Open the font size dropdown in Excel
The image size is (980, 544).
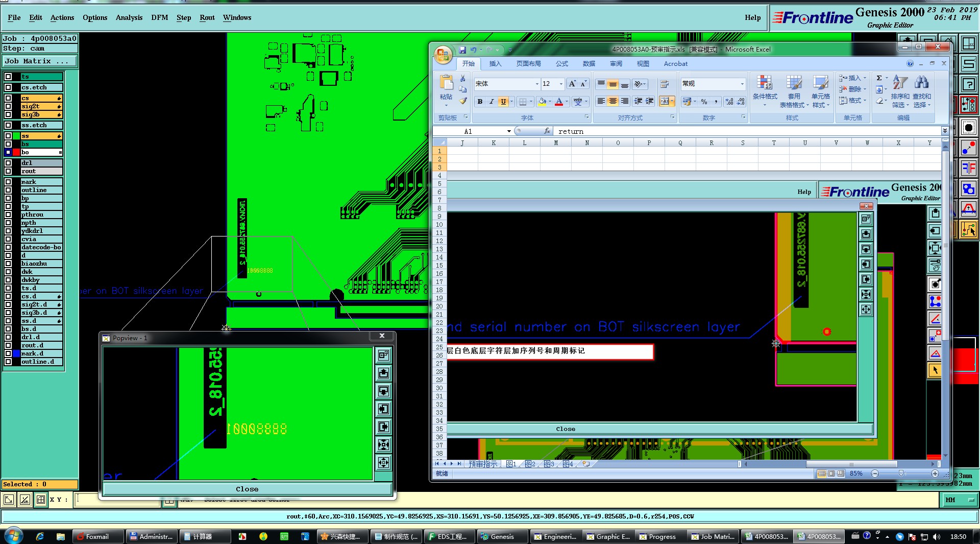[561, 84]
